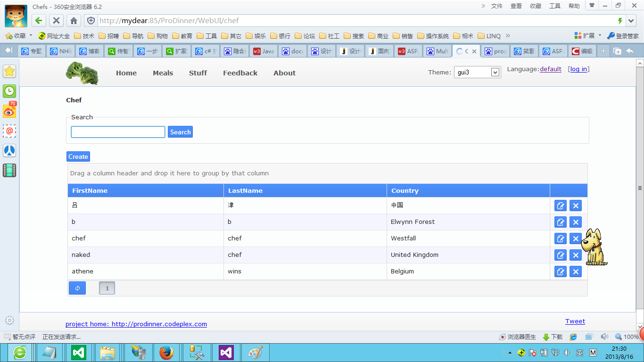644x362 pixels.
Task: Delete the United Kingdom chef row
Action: tap(576, 255)
